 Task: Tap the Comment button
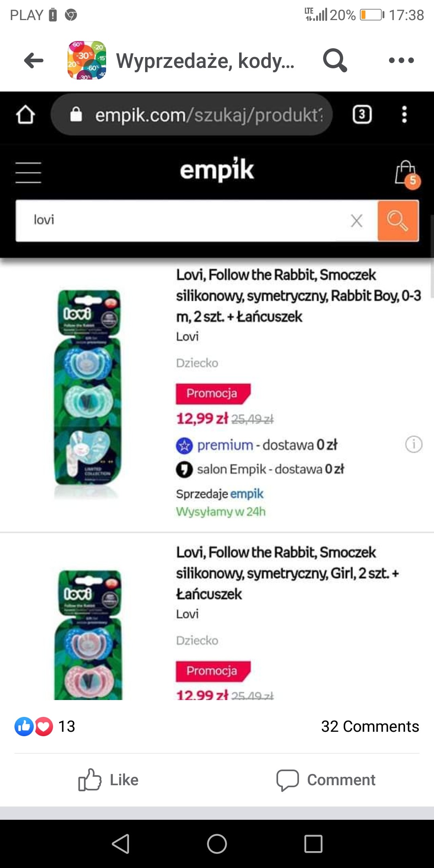[x=326, y=780]
